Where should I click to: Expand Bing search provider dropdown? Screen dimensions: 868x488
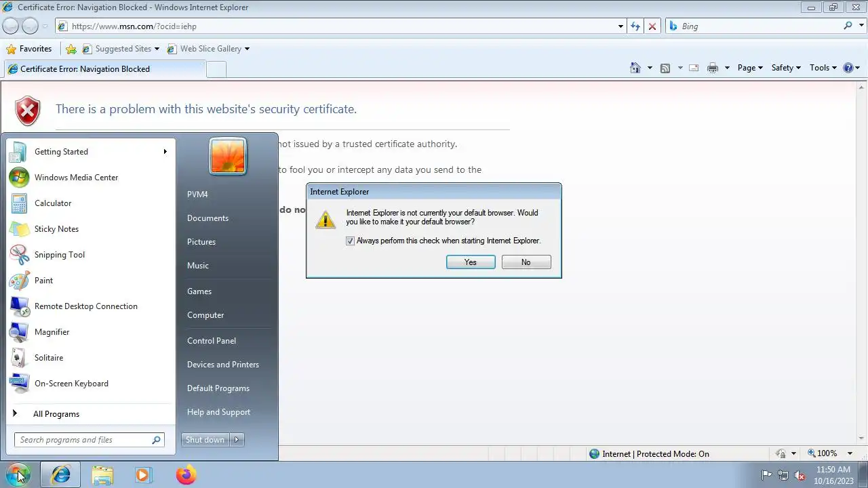[x=860, y=26]
